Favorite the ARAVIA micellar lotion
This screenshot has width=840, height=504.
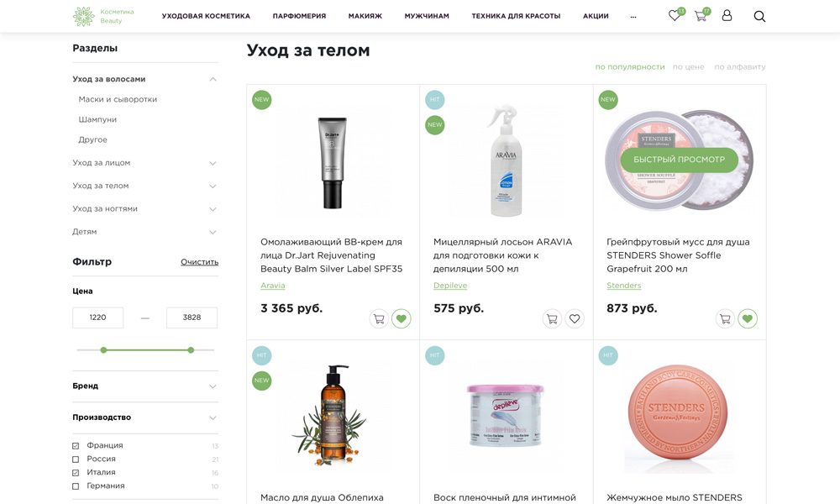(x=575, y=318)
